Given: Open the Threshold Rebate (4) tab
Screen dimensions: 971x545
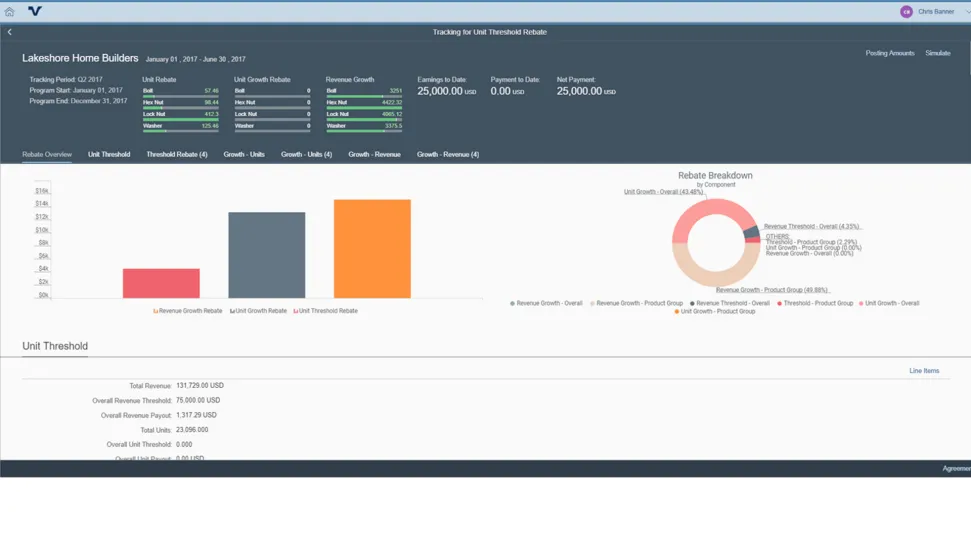Looking at the screenshot, I should point(177,155).
